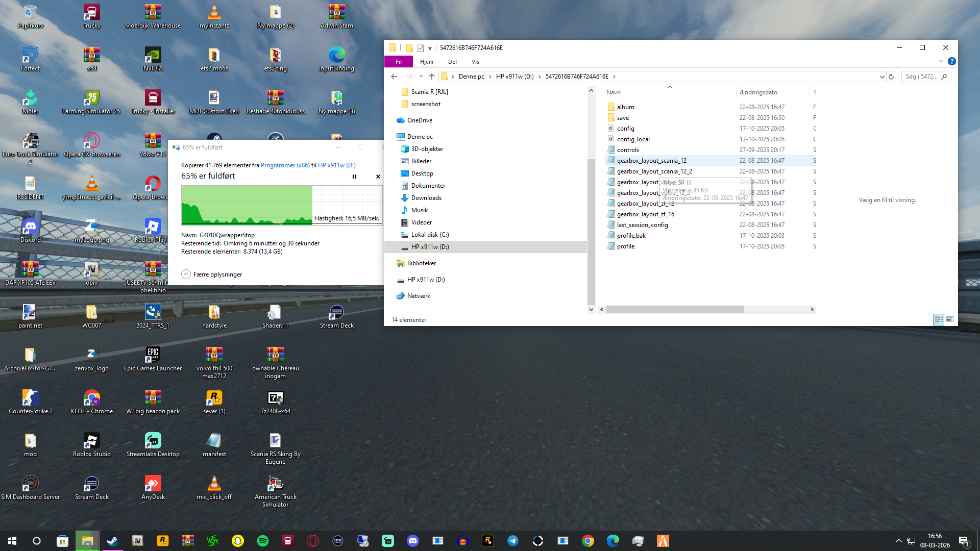Click the Programmer (x86) source link
Viewport: 980px width, 551px height.
[285, 165]
